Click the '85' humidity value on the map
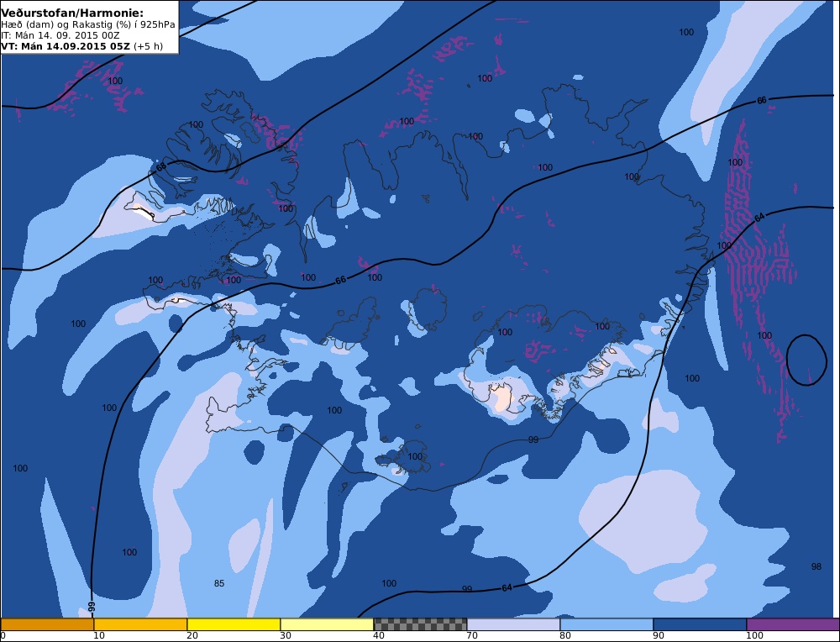 tap(219, 583)
